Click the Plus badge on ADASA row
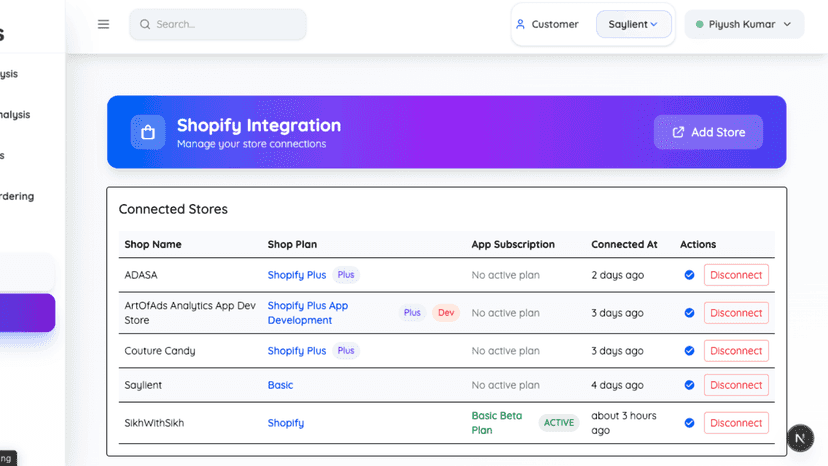The width and height of the screenshot is (828, 466). [346, 275]
